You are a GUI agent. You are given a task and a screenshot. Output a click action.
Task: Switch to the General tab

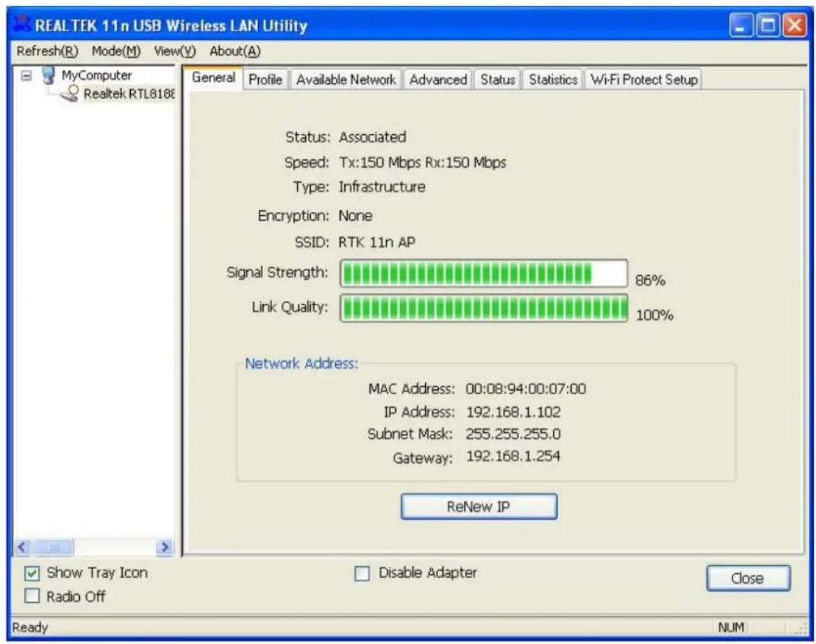[x=214, y=77]
